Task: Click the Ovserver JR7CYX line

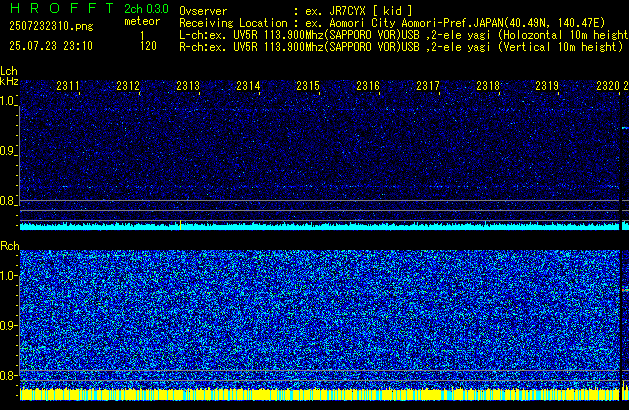Action: [296, 11]
